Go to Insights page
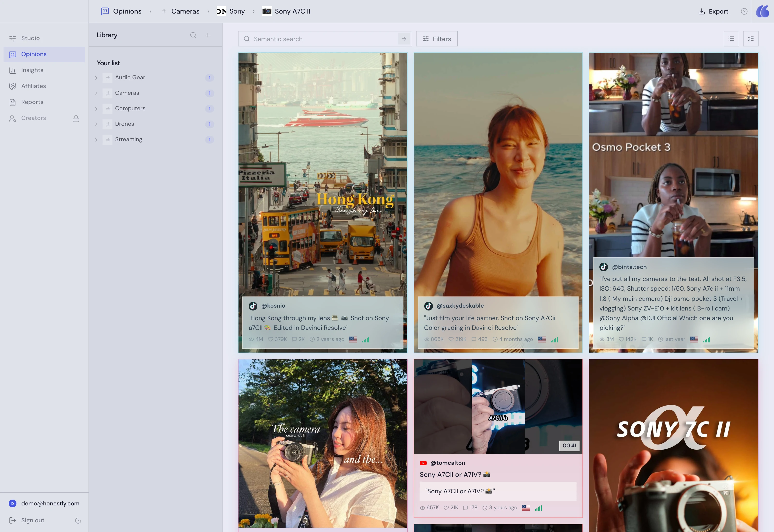Viewport: 774px width, 532px height. [x=44, y=70]
